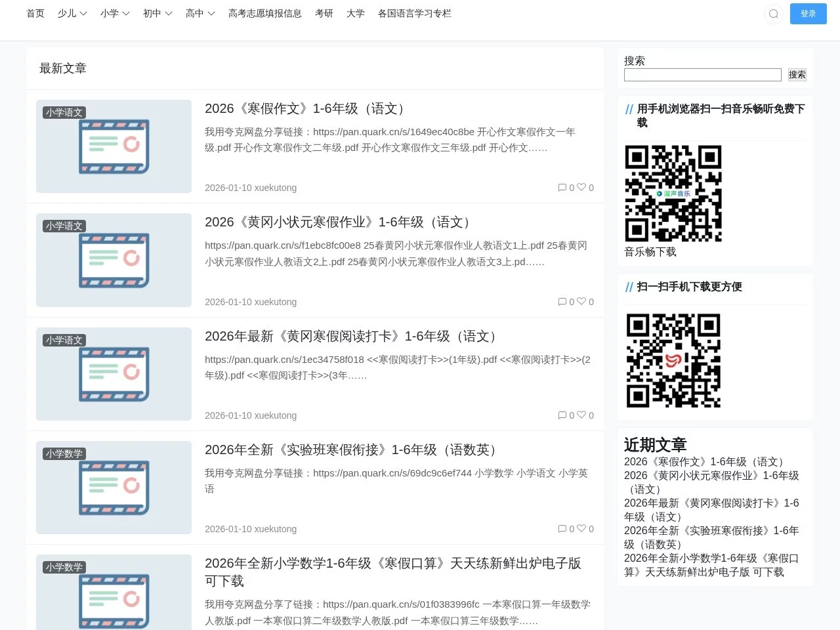Click the comment icon on 《黄冈小状元寒假作业》 article

click(563, 302)
